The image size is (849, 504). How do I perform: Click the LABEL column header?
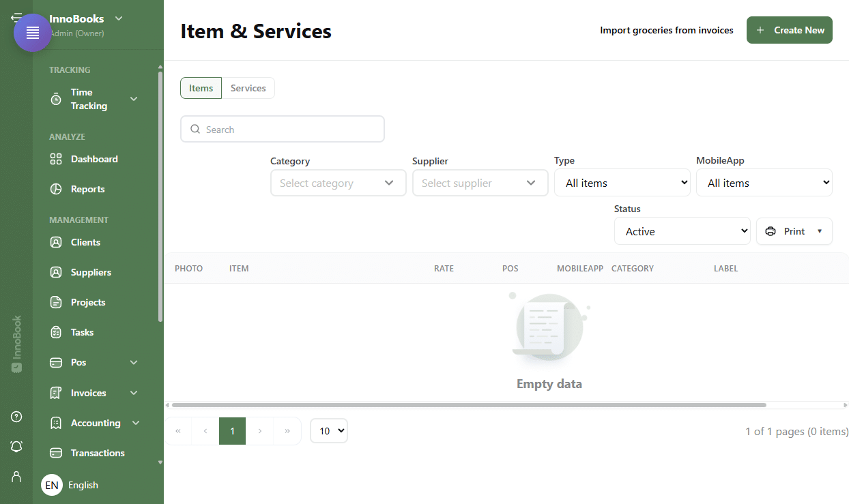point(725,268)
